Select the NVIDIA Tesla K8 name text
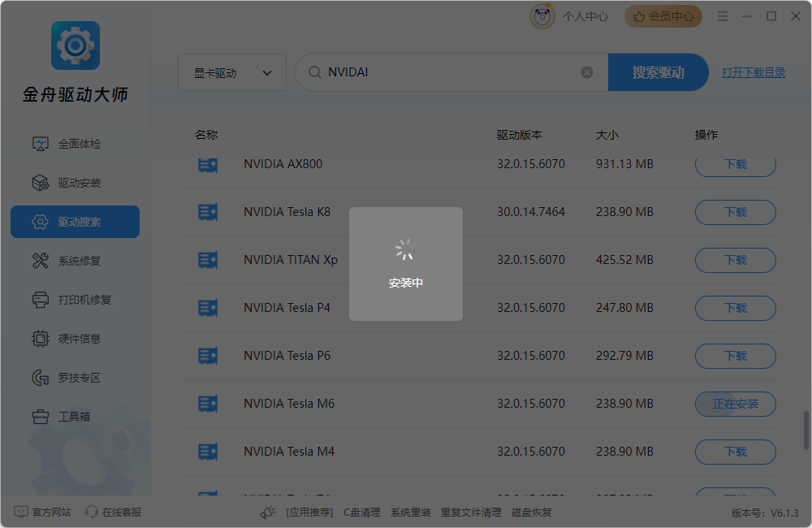 (x=287, y=212)
